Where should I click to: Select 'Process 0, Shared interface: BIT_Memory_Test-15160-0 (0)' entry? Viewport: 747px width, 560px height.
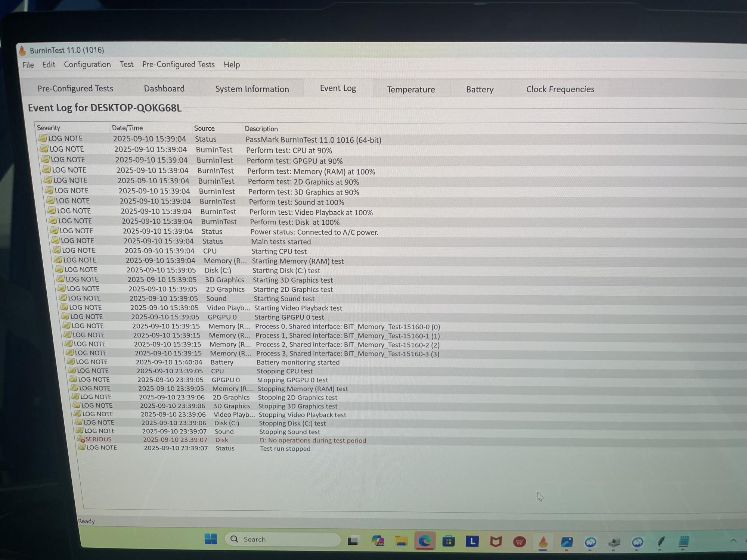pos(347,327)
